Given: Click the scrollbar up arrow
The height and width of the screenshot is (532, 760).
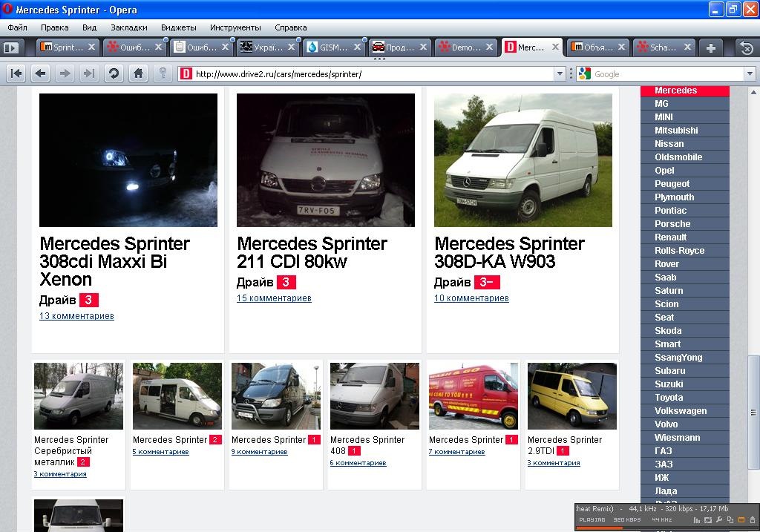Looking at the screenshot, I should 753,92.
